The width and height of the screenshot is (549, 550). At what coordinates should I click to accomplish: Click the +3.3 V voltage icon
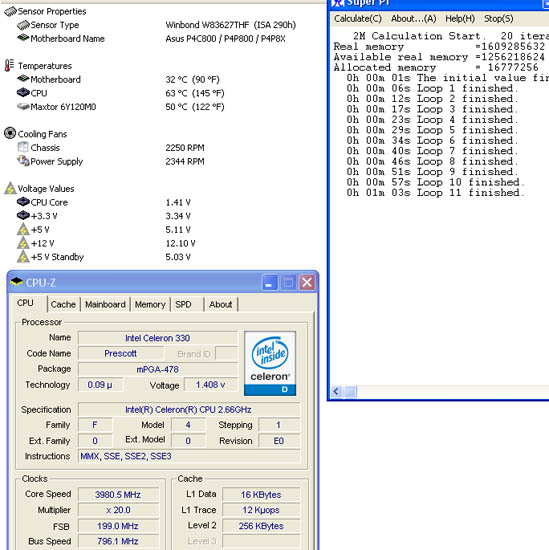23,215
